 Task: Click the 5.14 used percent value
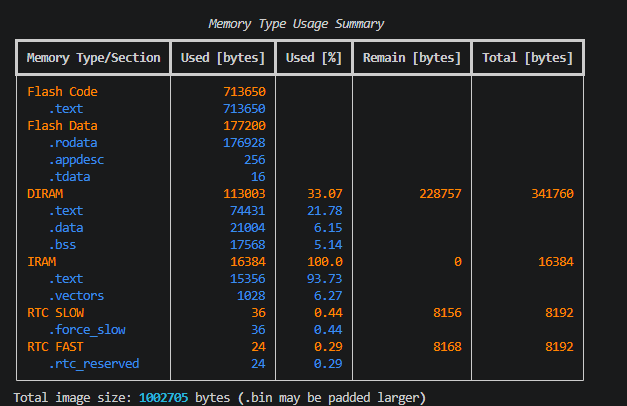pyautogui.click(x=328, y=245)
